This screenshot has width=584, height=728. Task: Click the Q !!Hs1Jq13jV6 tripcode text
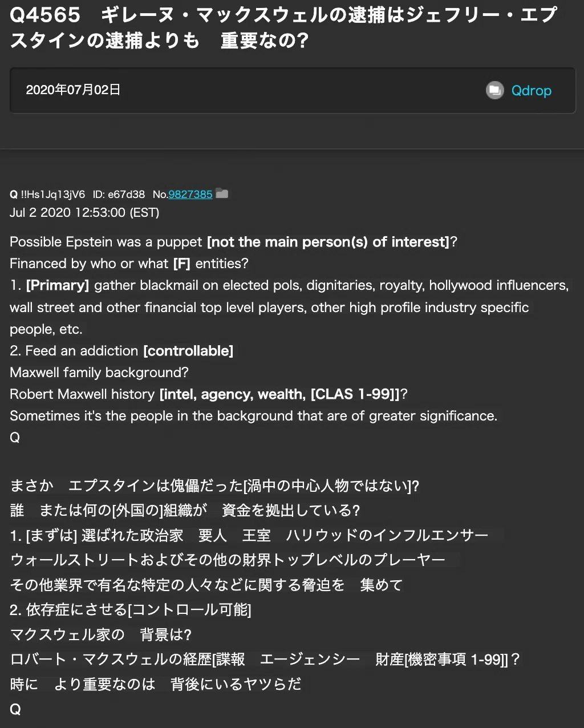[47, 195]
